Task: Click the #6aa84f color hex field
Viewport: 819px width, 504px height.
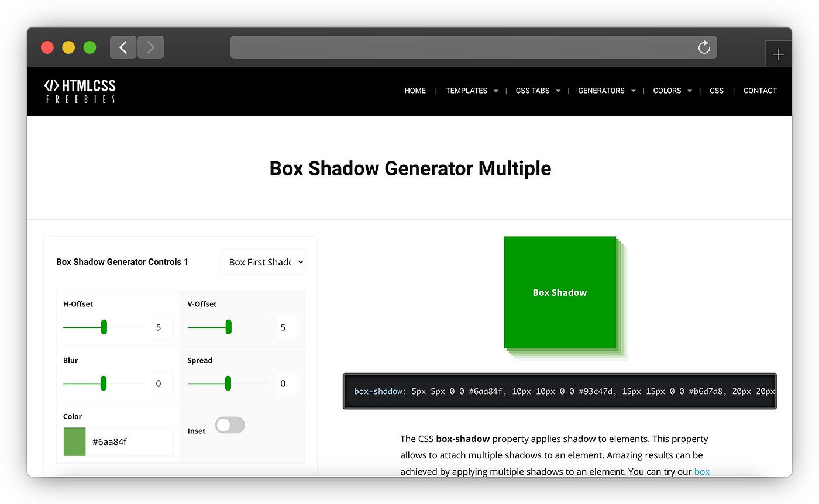Action: (x=129, y=441)
